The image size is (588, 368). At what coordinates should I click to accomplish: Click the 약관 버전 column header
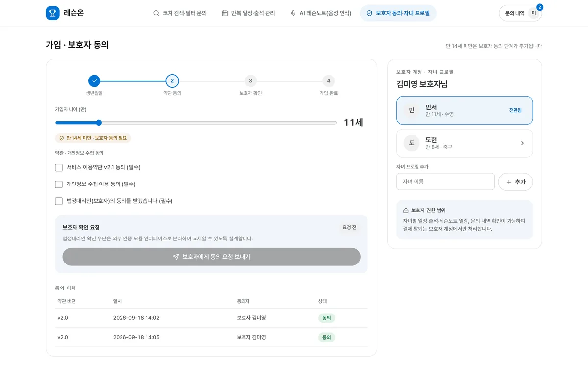coord(67,301)
